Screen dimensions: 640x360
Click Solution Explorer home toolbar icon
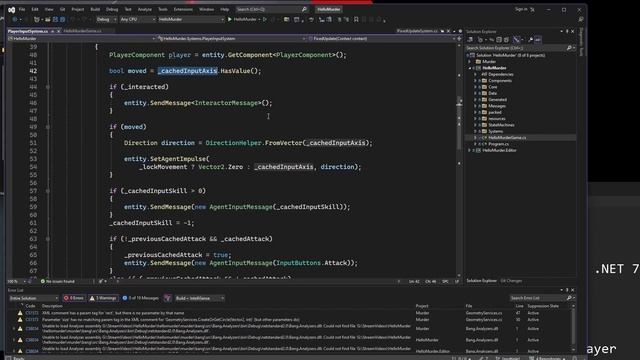tap(470, 40)
